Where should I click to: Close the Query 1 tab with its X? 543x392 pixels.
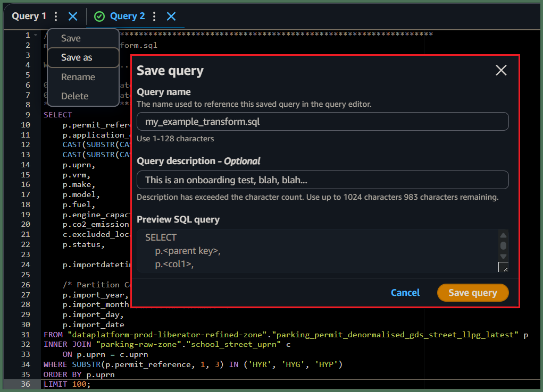(x=73, y=16)
